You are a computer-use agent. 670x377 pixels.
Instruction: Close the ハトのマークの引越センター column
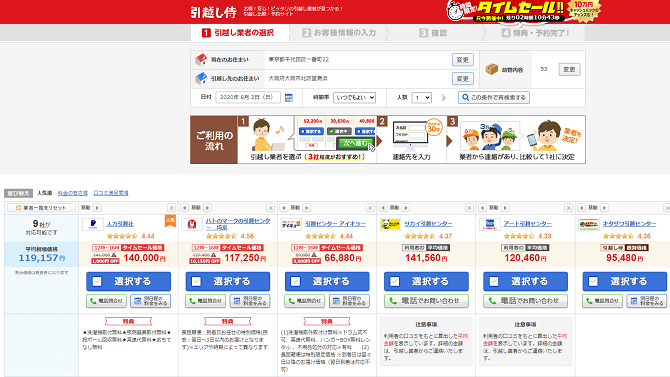coord(270,208)
